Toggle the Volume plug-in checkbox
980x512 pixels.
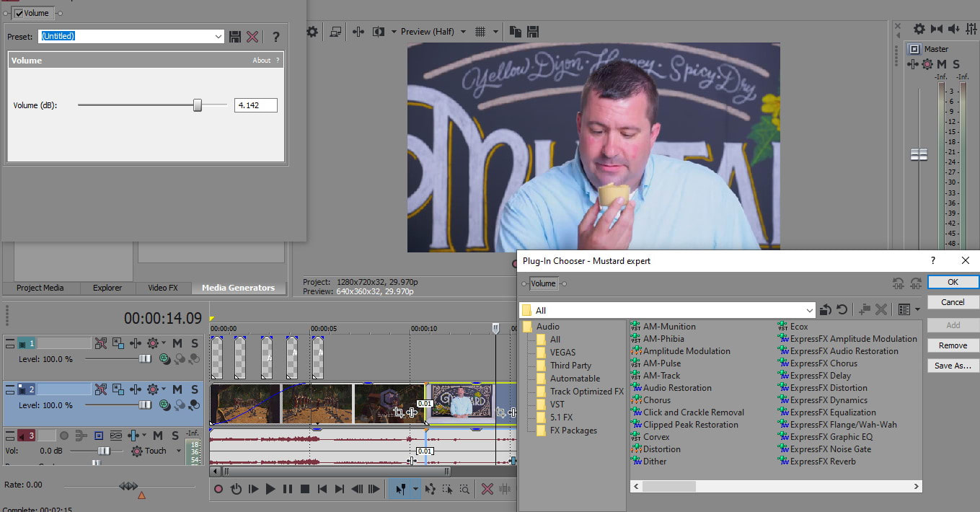[18, 13]
